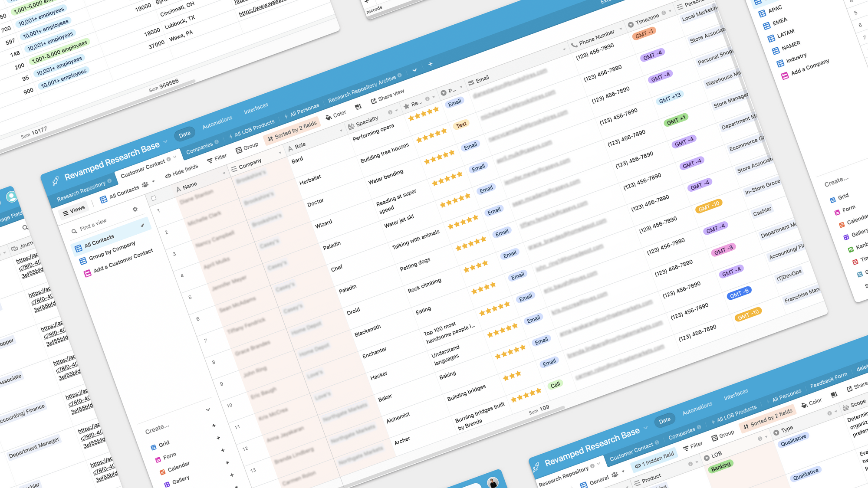Click grid icon beside Grid in right Create list
The height and width of the screenshot is (488, 868).
[x=833, y=200]
